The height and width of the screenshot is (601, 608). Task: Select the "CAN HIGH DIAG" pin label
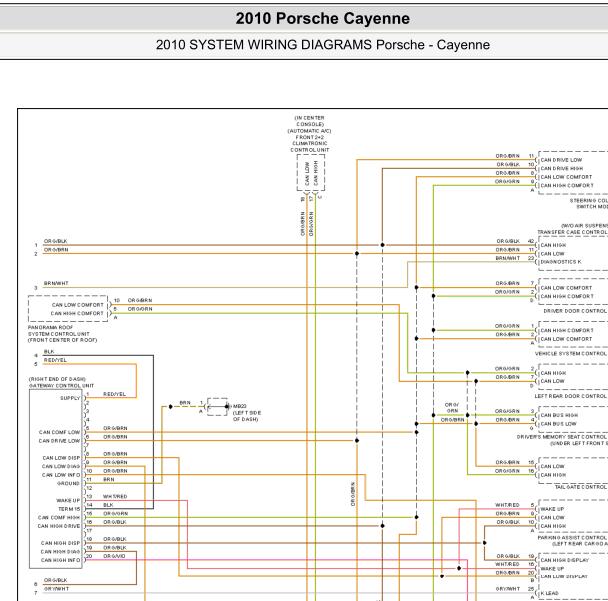(60, 552)
